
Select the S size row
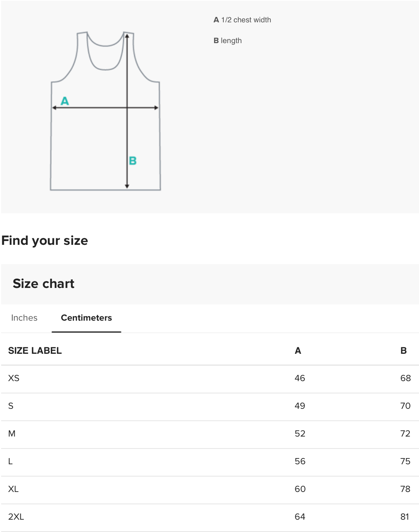pos(210,407)
